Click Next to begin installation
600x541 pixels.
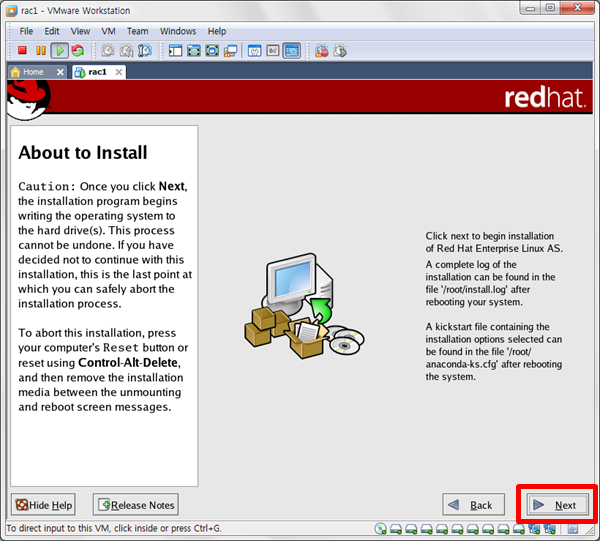pos(557,505)
